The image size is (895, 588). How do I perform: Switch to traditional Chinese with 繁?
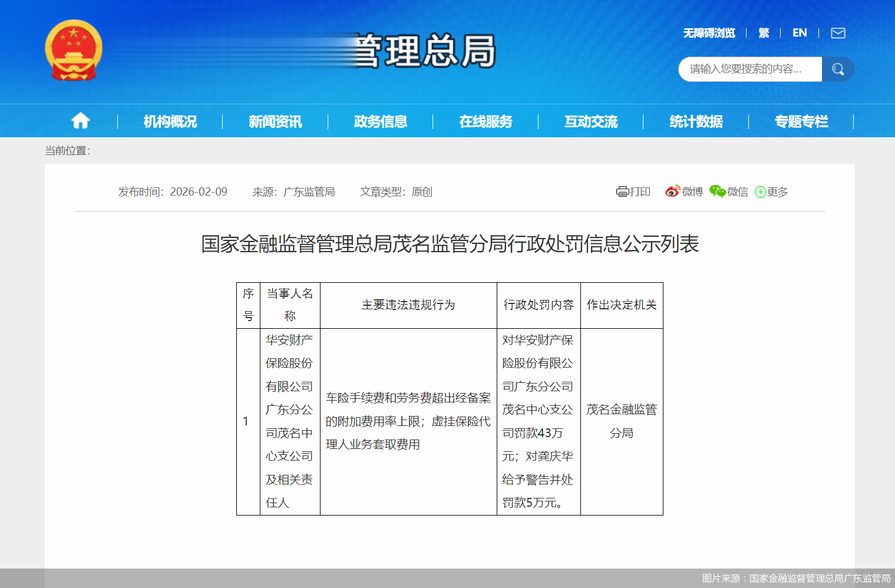[764, 33]
